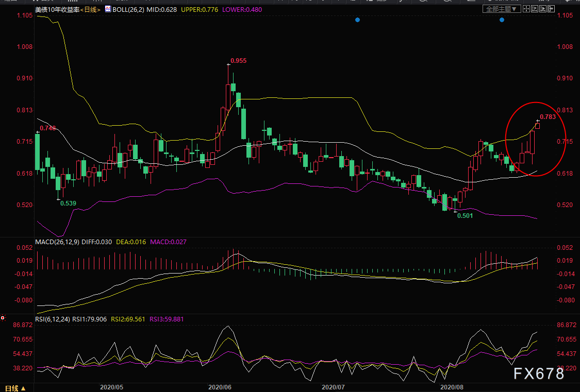Click the RSI1:79.906 value

click(90, 319)
